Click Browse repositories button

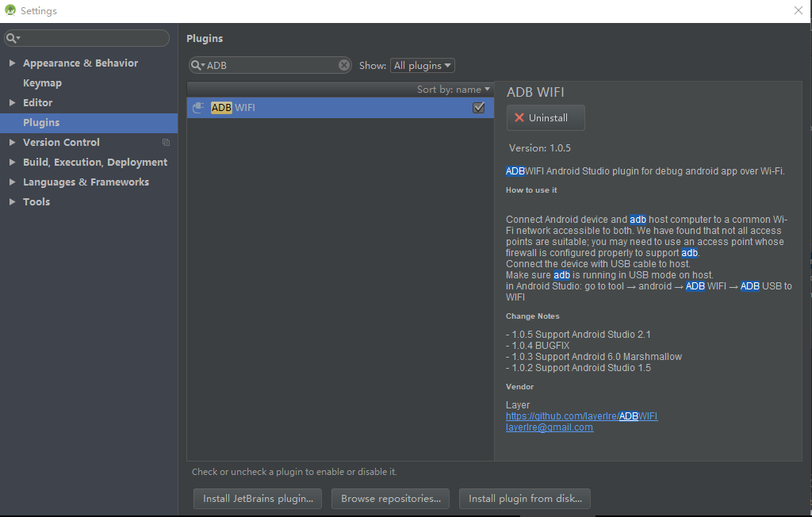pos(390,498)
